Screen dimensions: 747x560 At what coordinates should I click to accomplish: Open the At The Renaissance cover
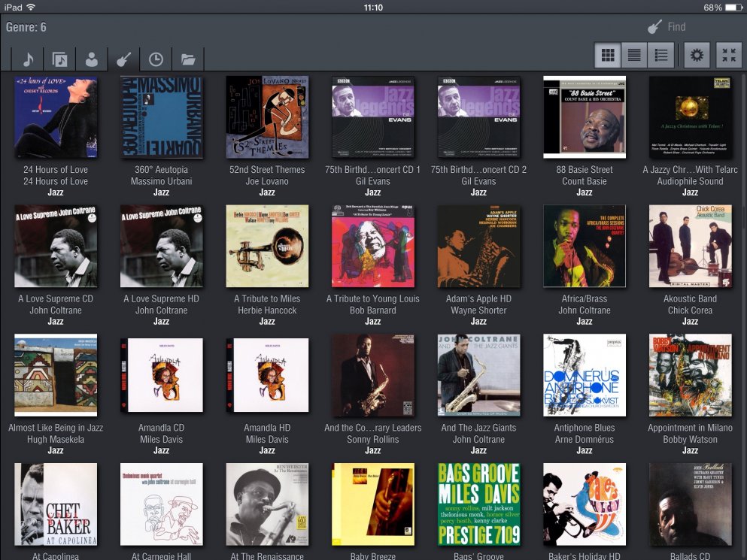(267, 504)
